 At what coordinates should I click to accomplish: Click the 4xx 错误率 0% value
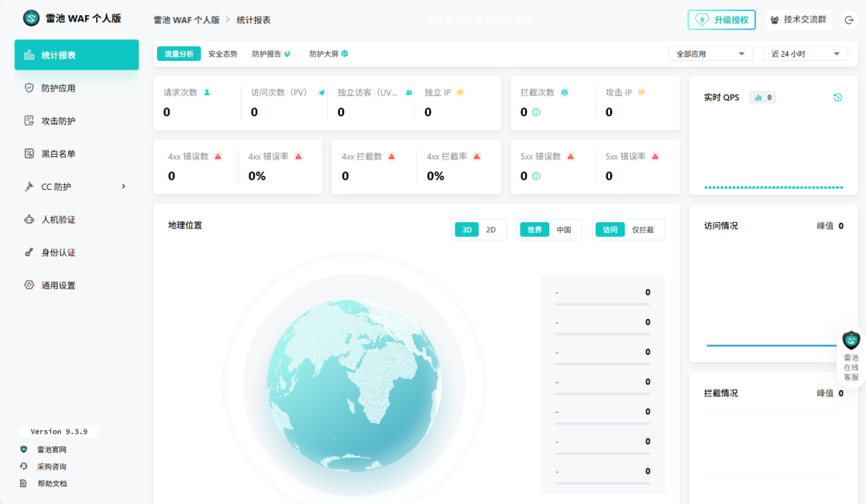click(257, 176)
